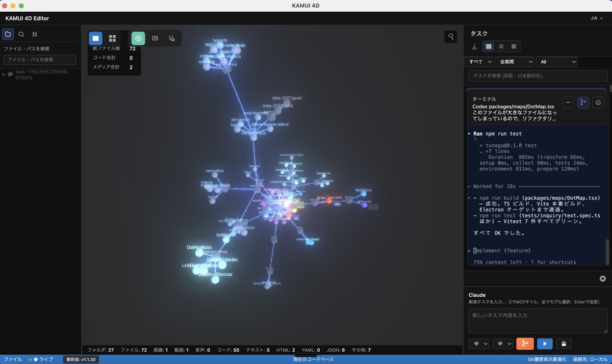Focus the タスクを検索 search field

[x=538, y=76]
